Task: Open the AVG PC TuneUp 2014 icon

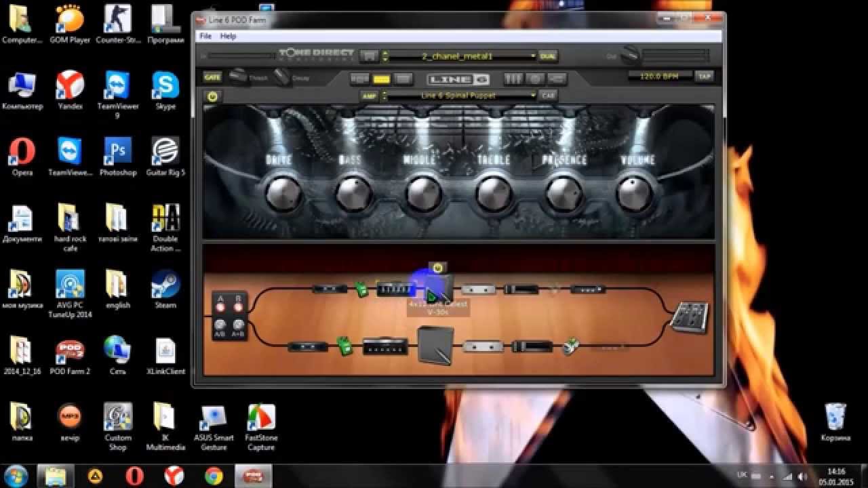Action: (70, 293)
